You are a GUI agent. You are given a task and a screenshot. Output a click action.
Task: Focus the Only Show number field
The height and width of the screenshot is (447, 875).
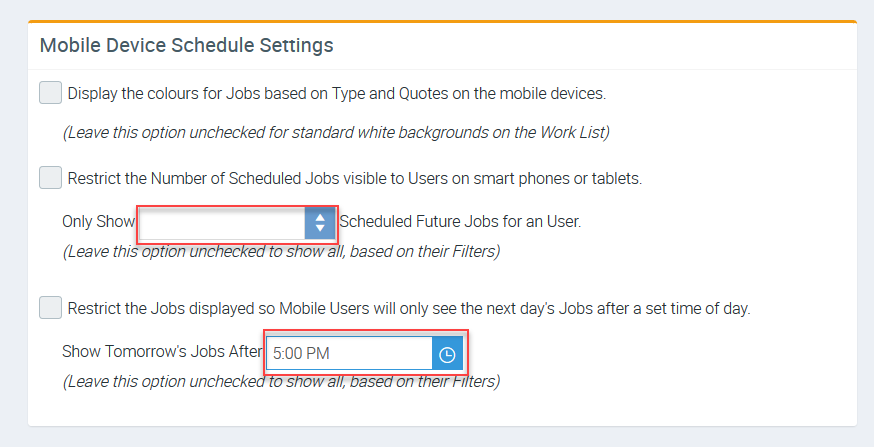(x=222, y=223)
